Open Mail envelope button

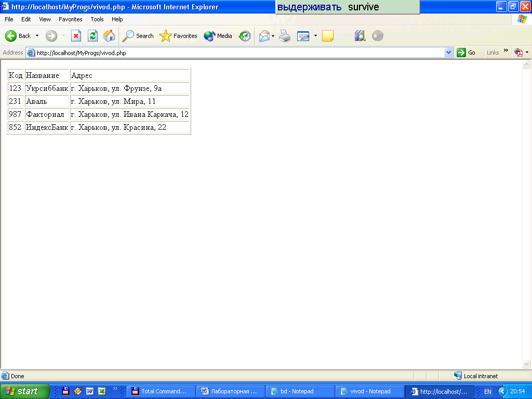(x=264, y=36)
